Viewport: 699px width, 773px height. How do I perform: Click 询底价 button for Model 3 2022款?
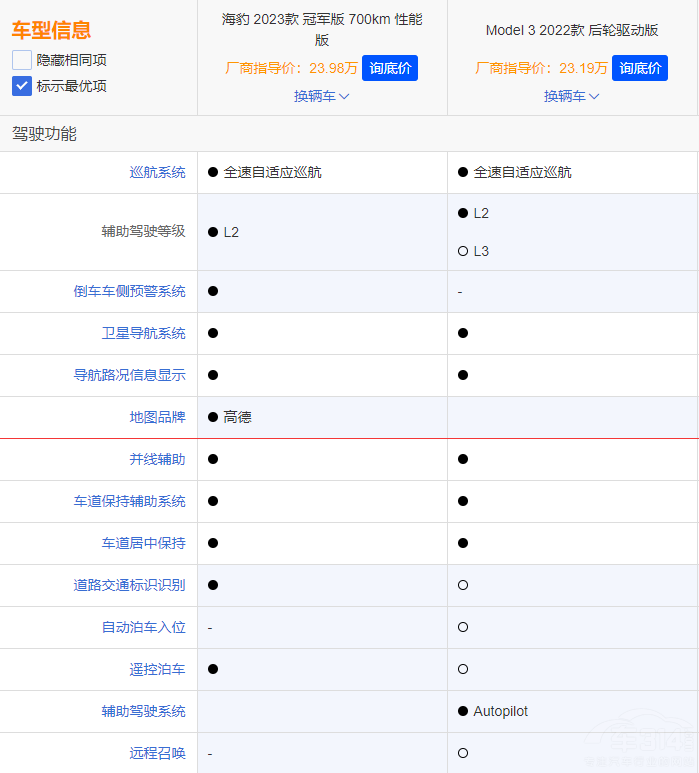coord(640,68)
